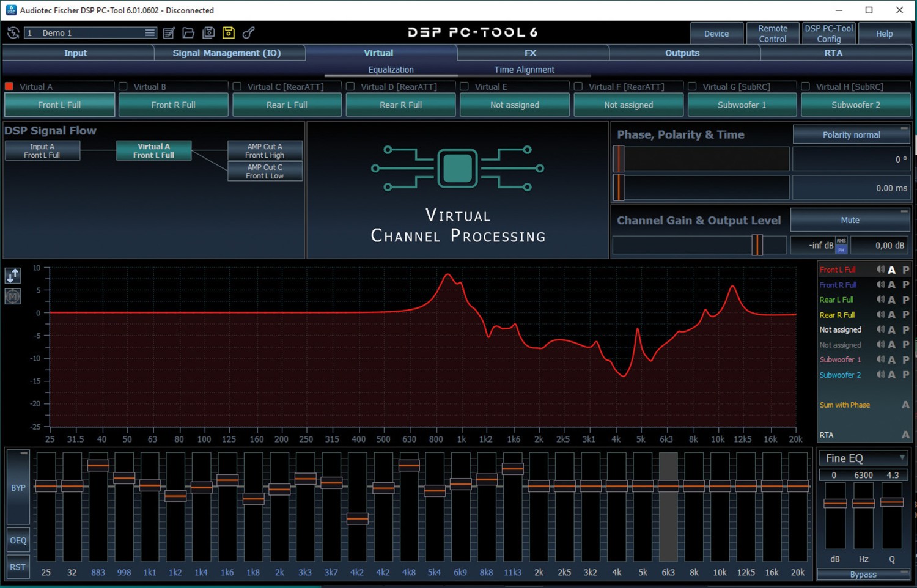Click the circled M icon left of graph
The image size is (917, 588).
point(13,296)
